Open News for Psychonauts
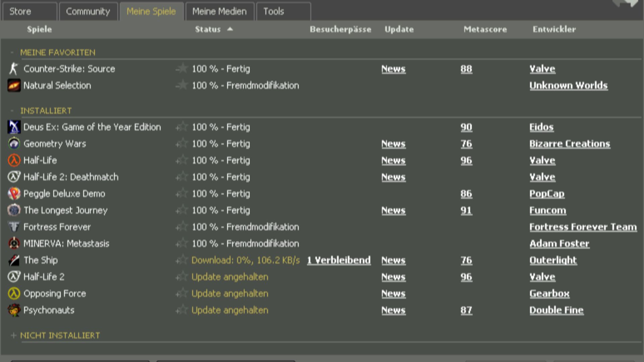Viewport: 644px width, 362px height. point(393,310)
